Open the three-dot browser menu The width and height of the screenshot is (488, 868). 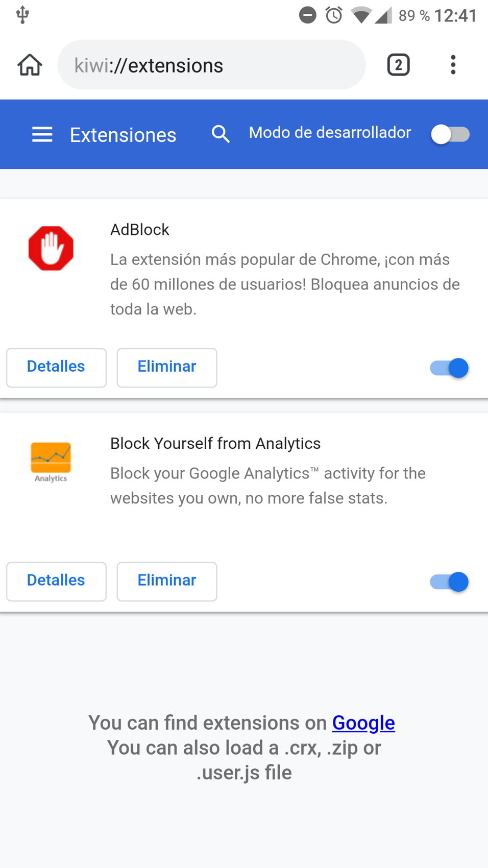453,65
